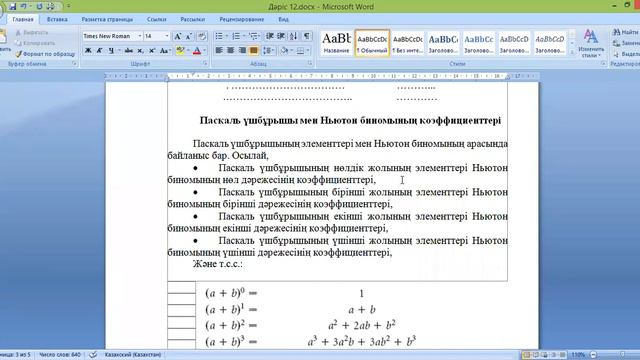
Task: Click zoom out minus button
Action: tap(594, 355)
